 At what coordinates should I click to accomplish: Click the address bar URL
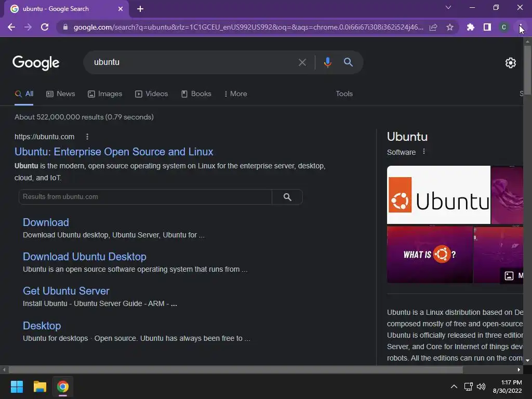click(248, 27)
